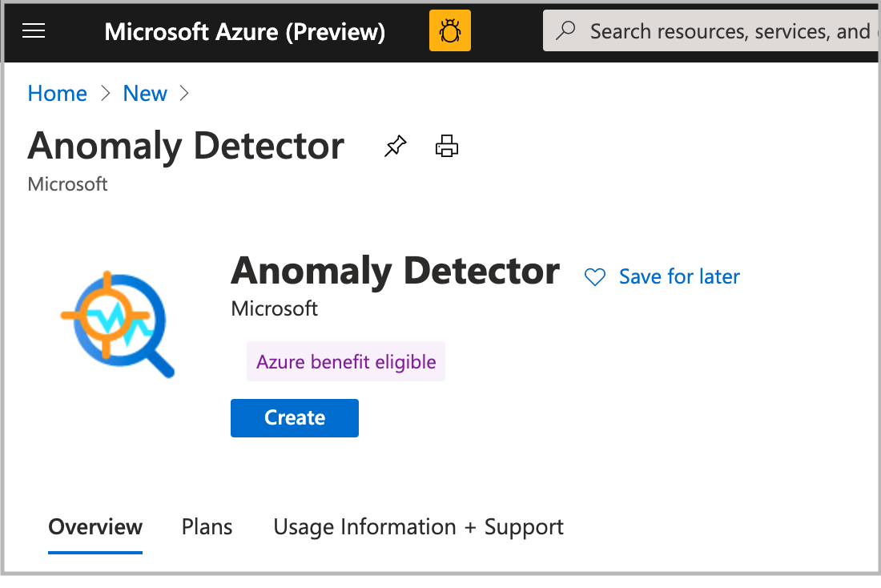Print the Anomaly Detector page
Image resolution: width=881 pixels, height=588 pixels.
[x=446, y=146]
